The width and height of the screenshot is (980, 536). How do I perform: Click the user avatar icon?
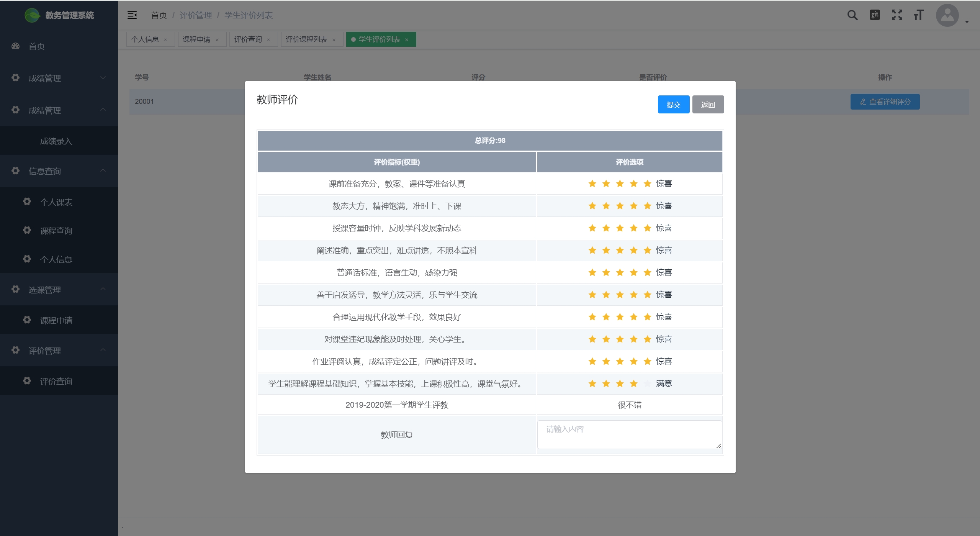947,15
